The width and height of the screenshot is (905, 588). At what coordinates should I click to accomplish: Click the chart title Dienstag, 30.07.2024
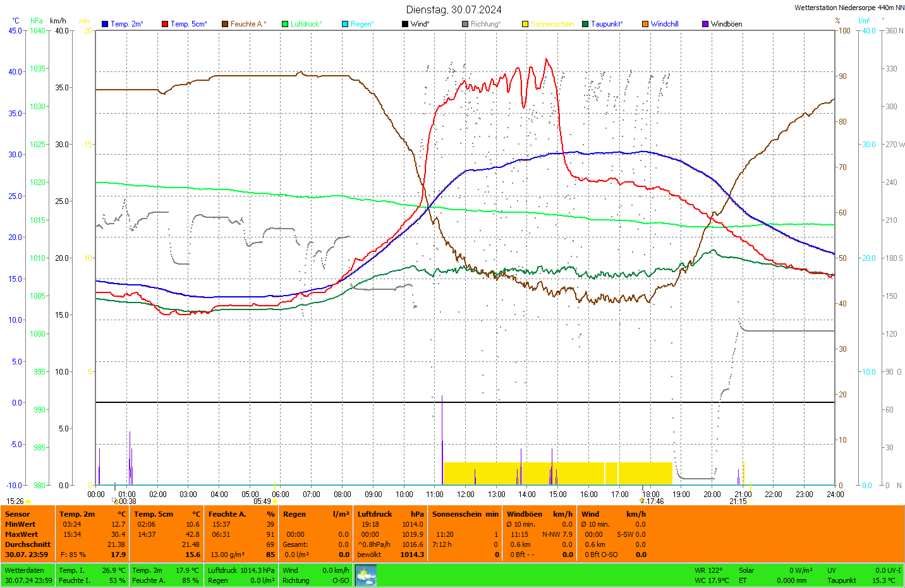coord(454,9)
